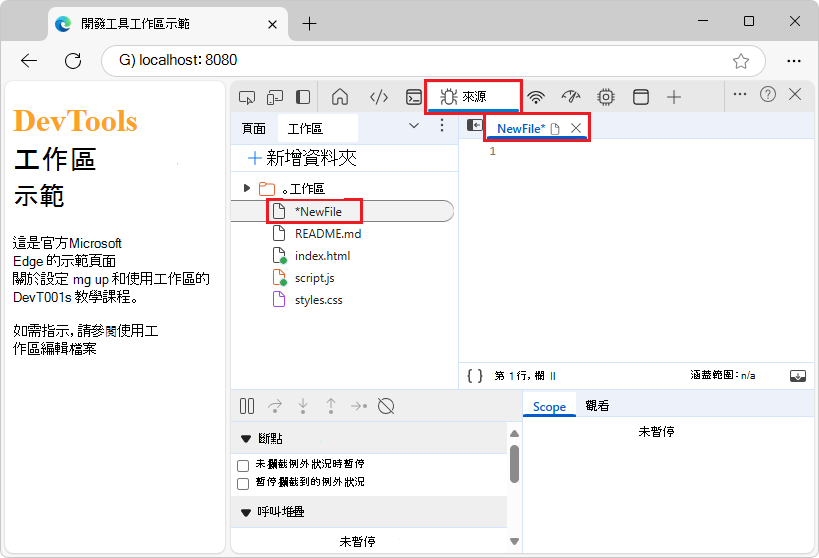Open browser settings ellipsis menu
819x558 pixels.
[794, 61]
